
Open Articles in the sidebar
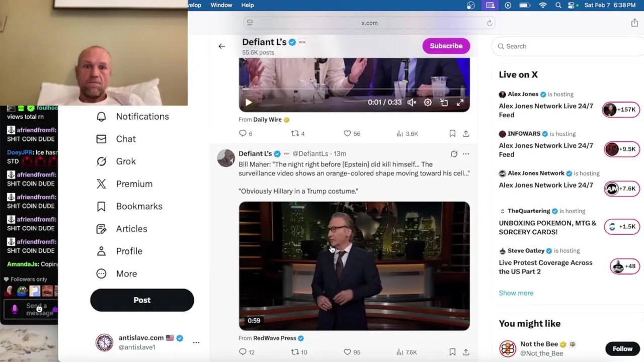coord(121,229)
